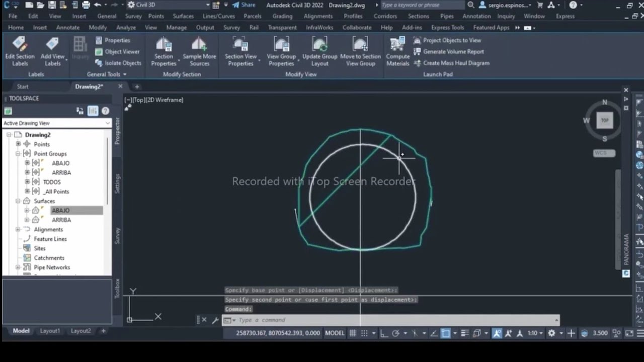Select ARRIBA surface in tree
The height and width of the screenshot is (362, 644).
coord(61,220)
